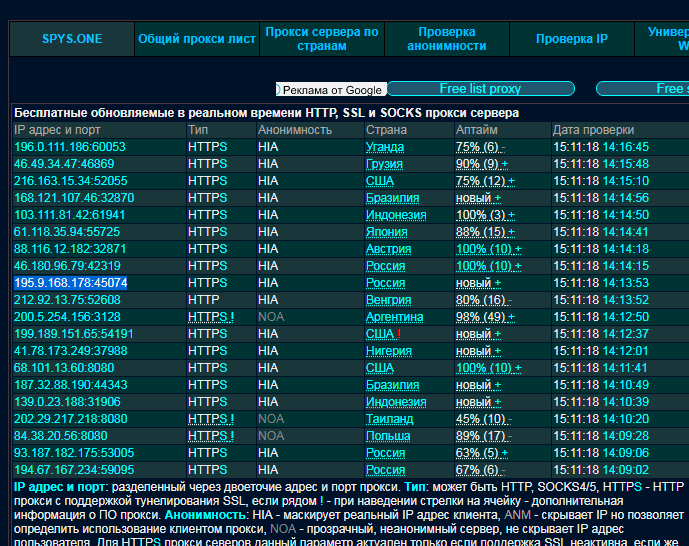The image size is (689, 546).
Task: Open the Таиланд country link
Action: tap(389, 419)
